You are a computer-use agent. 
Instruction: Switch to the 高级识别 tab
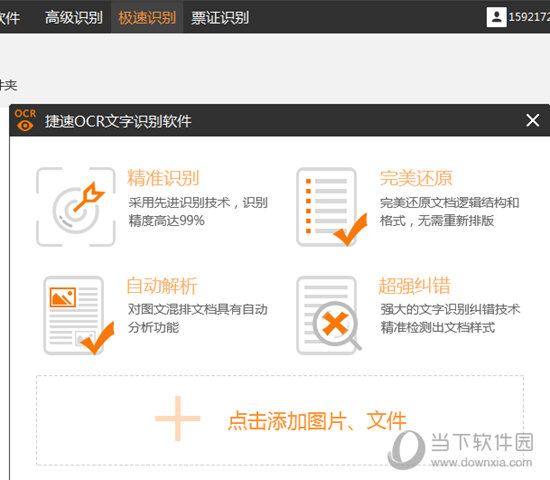pyautogui.click(x=74, y=17)
